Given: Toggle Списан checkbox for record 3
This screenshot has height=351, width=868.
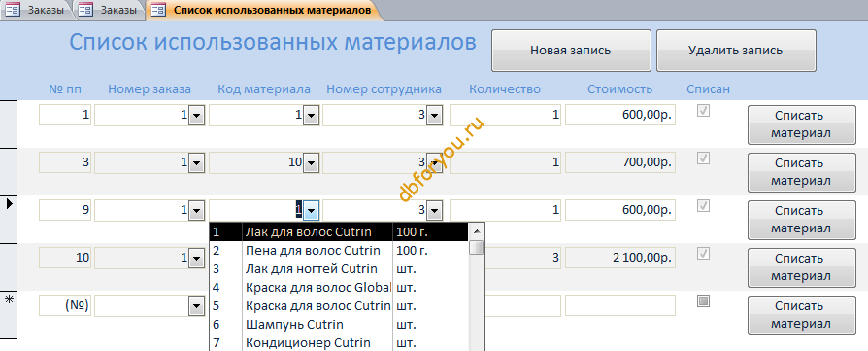Looking at the screenshot, I should pyautogui.click(x=704, y=158).
